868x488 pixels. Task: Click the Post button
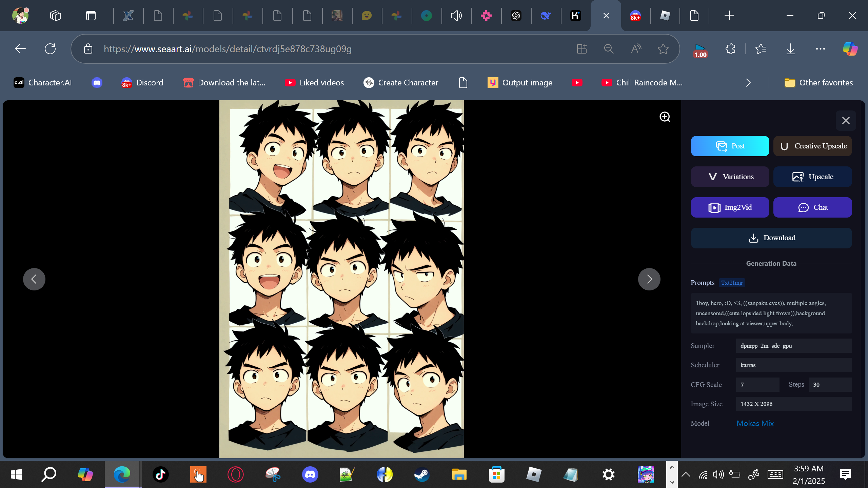coord(730,146)
